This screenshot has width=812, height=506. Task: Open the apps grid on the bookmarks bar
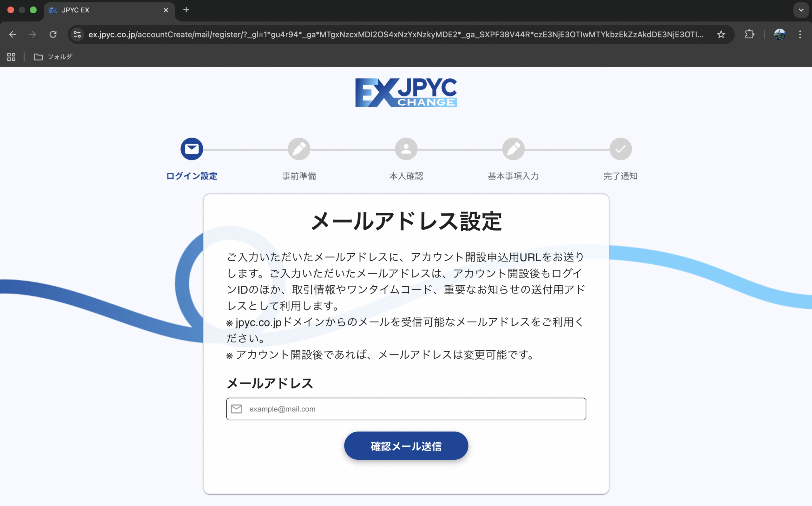[11, 57]
